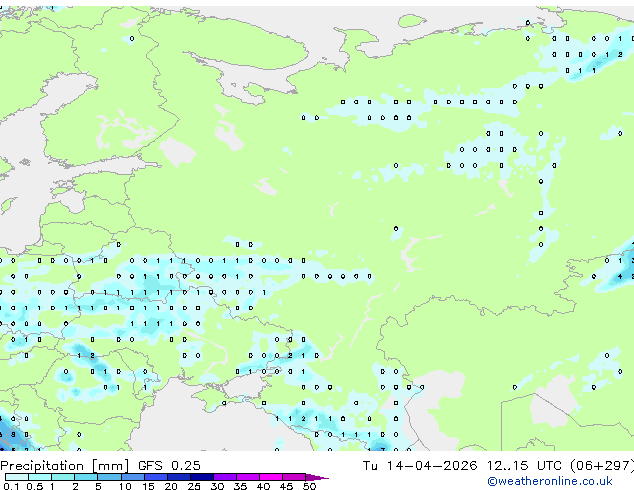Click the '(06+297' forecast run text
This screenshot has height=490, width=634.
(602, 466)
